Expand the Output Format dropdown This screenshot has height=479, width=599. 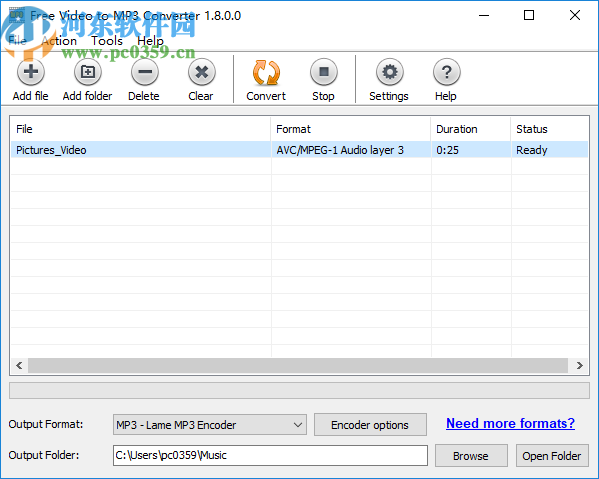click(210, 424)
